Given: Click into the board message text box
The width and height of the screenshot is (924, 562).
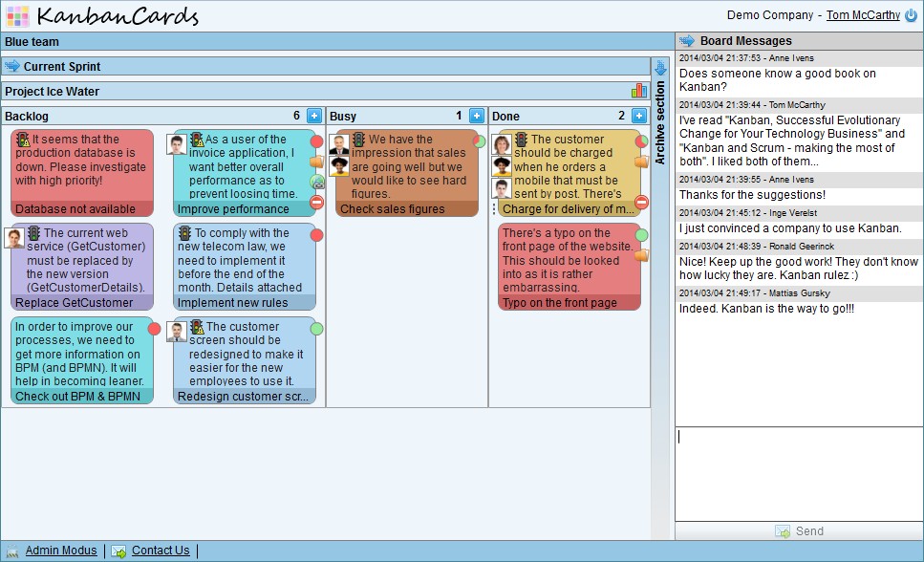Looking at the screenshot, I should click(x=799, y=473).
